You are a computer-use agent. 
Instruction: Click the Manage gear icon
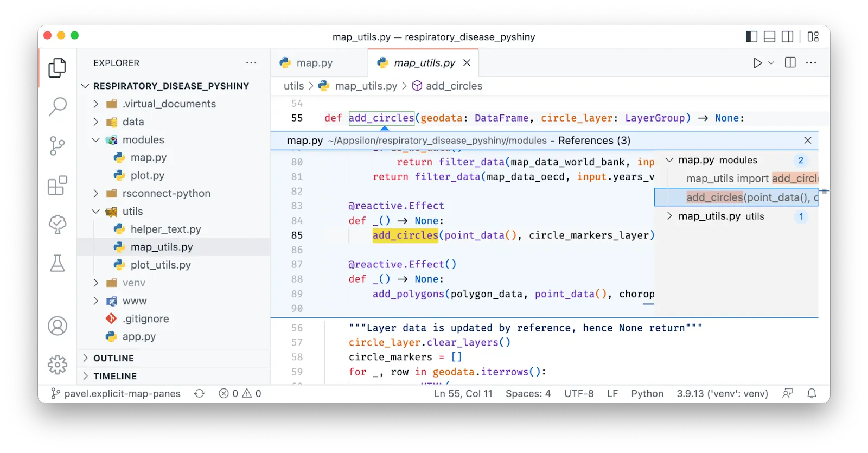[58, 365]
